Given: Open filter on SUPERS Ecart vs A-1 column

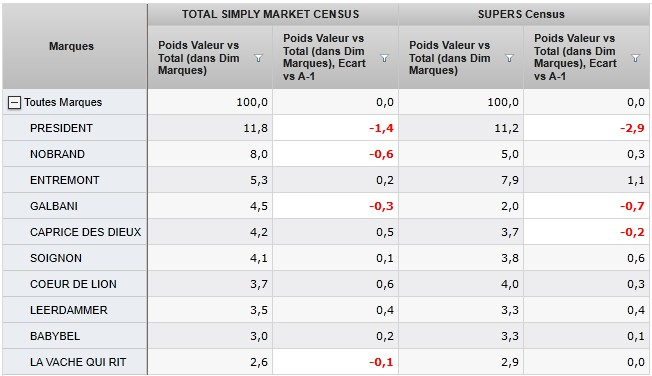Looking at the screenshot, I should (635, 58).
